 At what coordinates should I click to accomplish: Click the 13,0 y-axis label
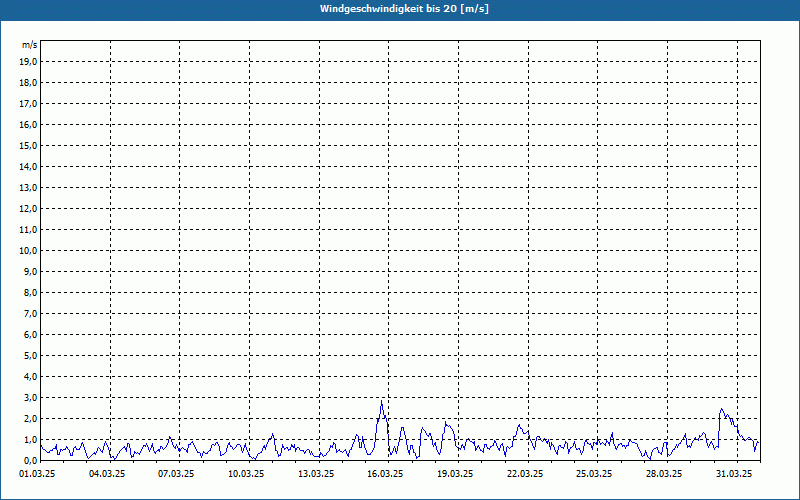click(28, 188)
